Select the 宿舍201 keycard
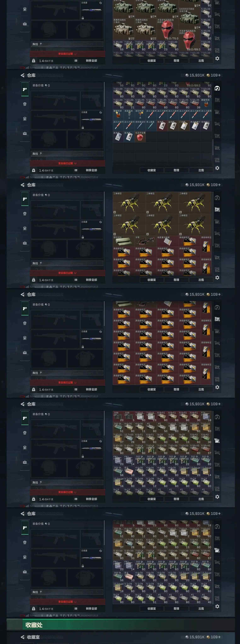This screenshot has height=644, width=240. point(206,126)
